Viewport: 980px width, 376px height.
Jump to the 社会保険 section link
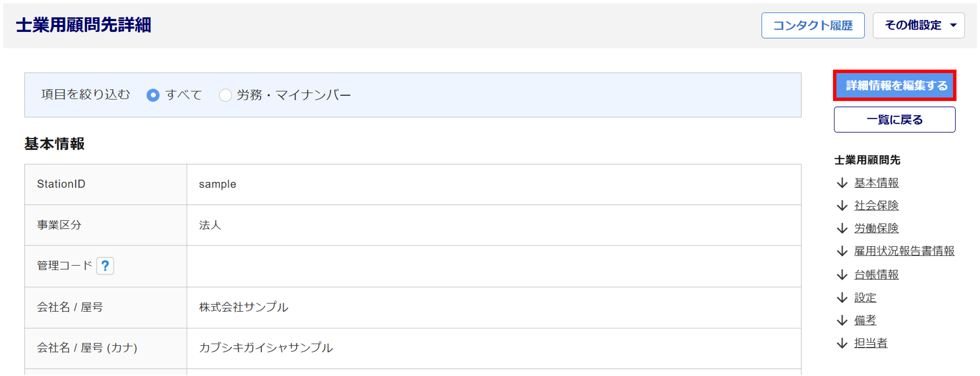[x=876, y=205]
